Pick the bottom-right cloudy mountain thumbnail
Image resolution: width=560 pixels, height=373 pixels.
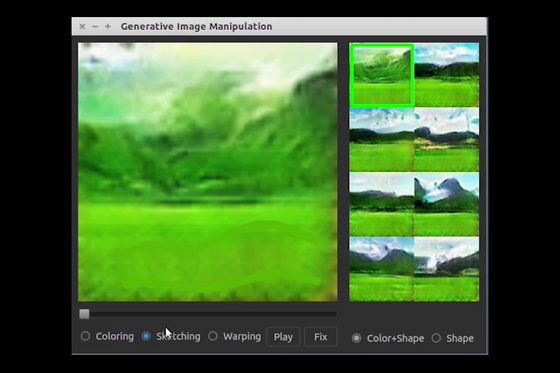[447, 269]
